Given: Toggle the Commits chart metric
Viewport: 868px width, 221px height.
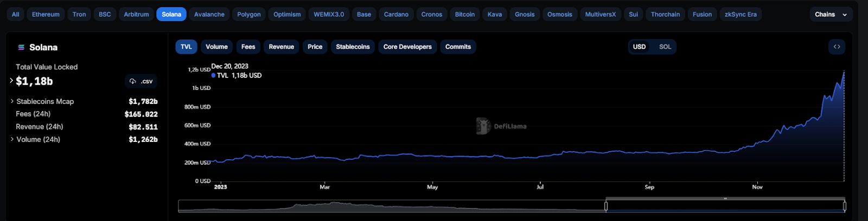Looking at the screenshot, I should (x=458, y=47).
